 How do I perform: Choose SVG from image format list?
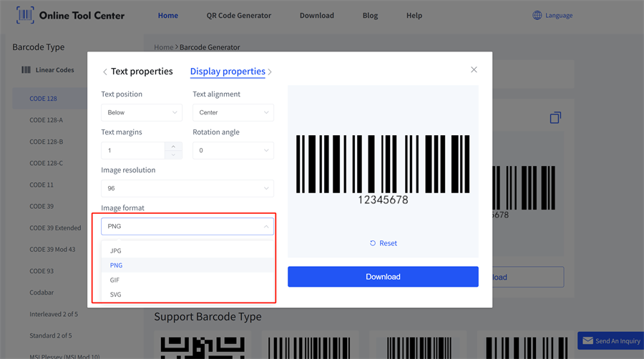(116, 295)
